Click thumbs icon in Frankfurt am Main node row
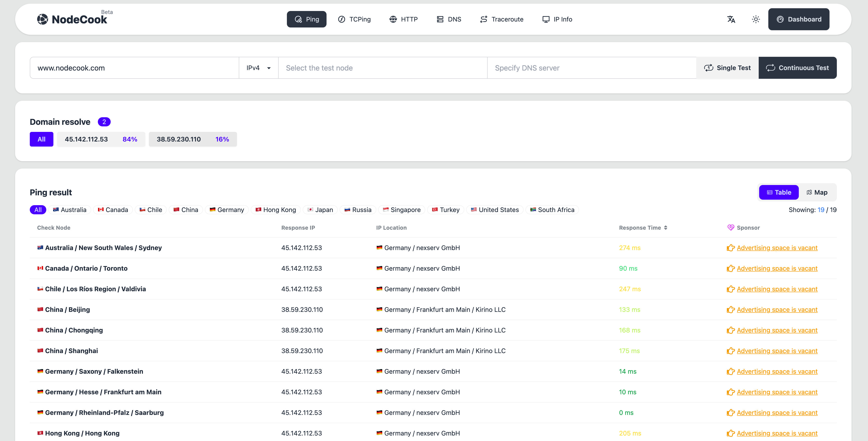Image resolution: width=868 pixels, height=441 pixels. 731,392
